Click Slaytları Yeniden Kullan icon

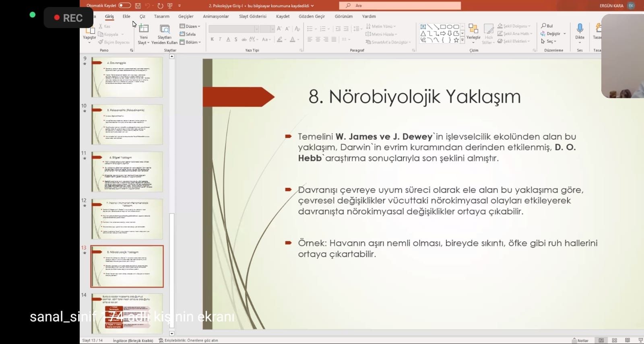(x=165, y=29)
